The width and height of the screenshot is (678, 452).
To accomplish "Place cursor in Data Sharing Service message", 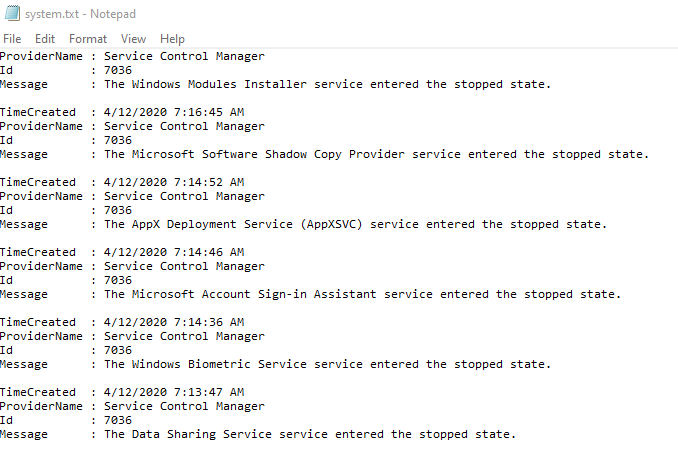I will tap(309, 434).
